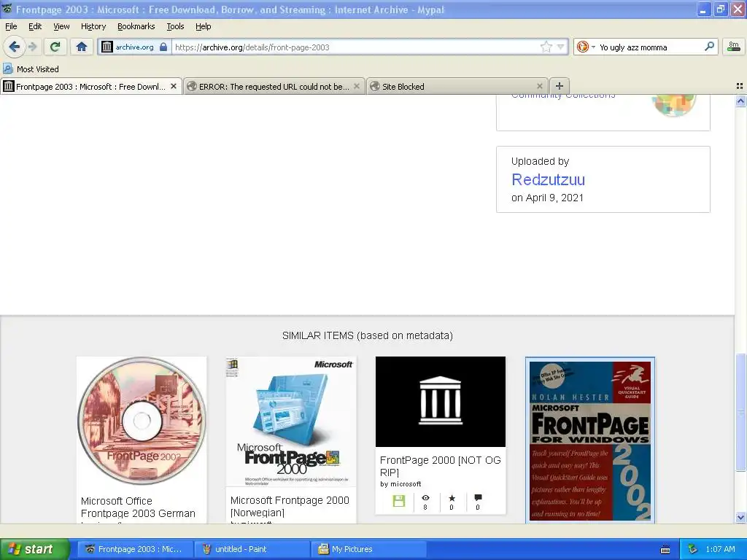
Task: Click the Windows Start button
Action: click(34, 549)
